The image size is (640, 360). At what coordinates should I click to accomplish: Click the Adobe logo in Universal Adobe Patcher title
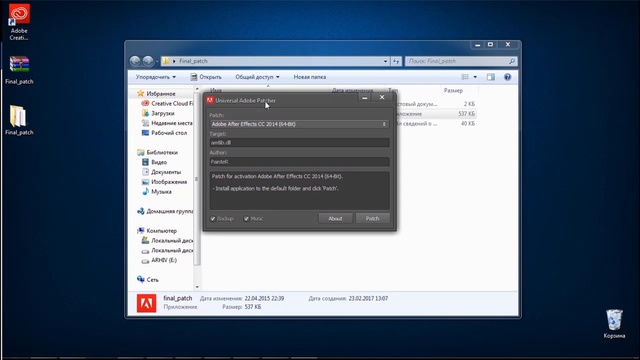coord(210,100)
